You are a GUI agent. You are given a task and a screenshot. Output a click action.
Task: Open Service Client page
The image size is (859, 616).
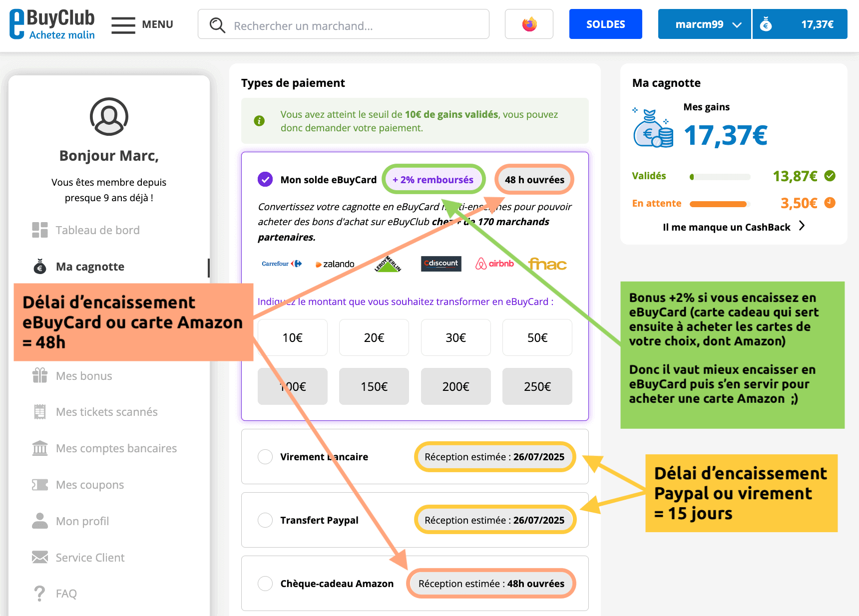[x=90, y=558]
